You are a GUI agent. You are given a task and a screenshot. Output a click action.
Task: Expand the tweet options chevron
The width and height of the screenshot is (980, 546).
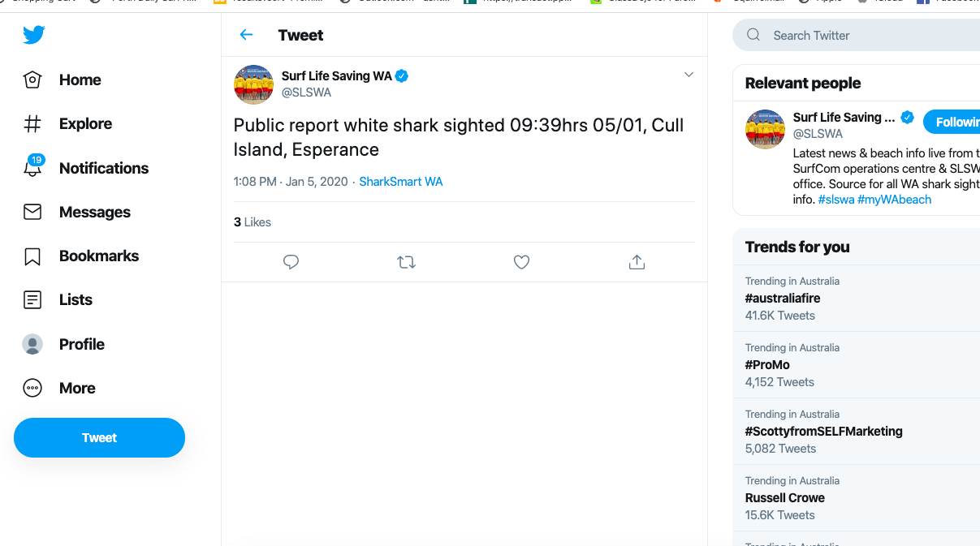point(689,75)
